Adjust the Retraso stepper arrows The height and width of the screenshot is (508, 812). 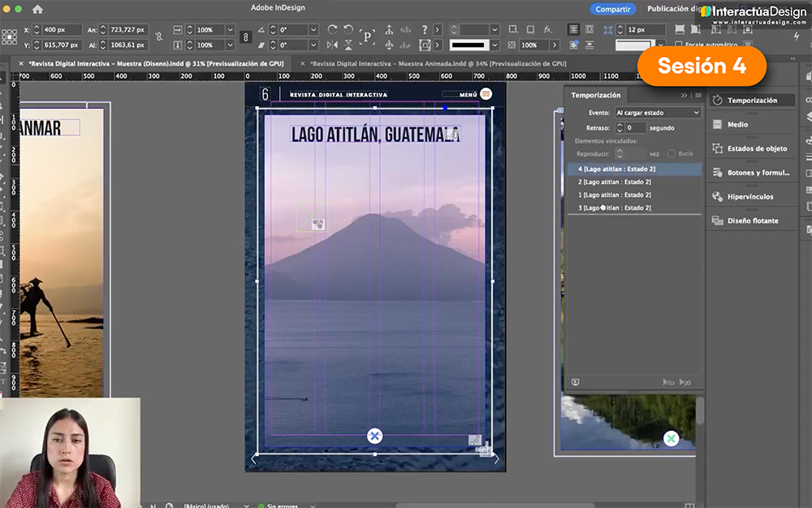pyautogui.click(x=620, y=128)
